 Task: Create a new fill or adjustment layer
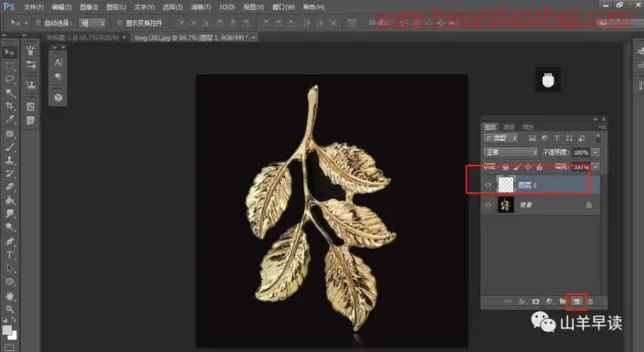point(549,302)
